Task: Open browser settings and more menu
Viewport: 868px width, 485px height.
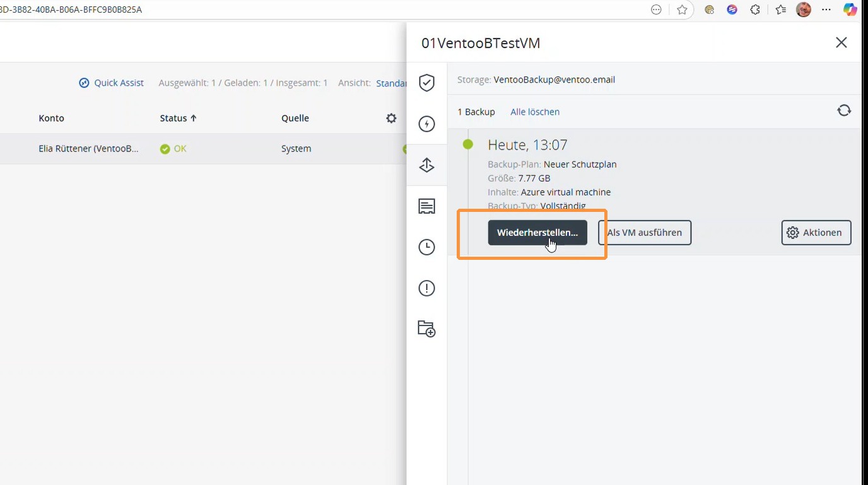Action: tap(827, 9)
